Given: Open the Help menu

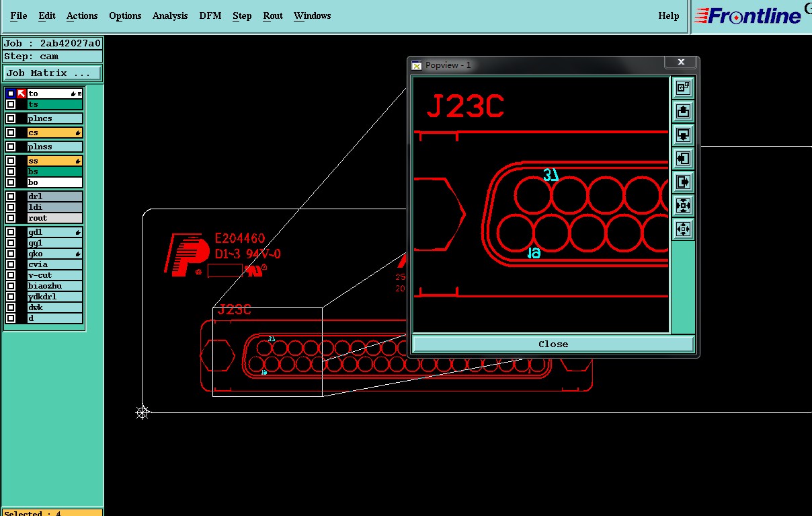Looking at the screenshot, I should coord(669,15).
